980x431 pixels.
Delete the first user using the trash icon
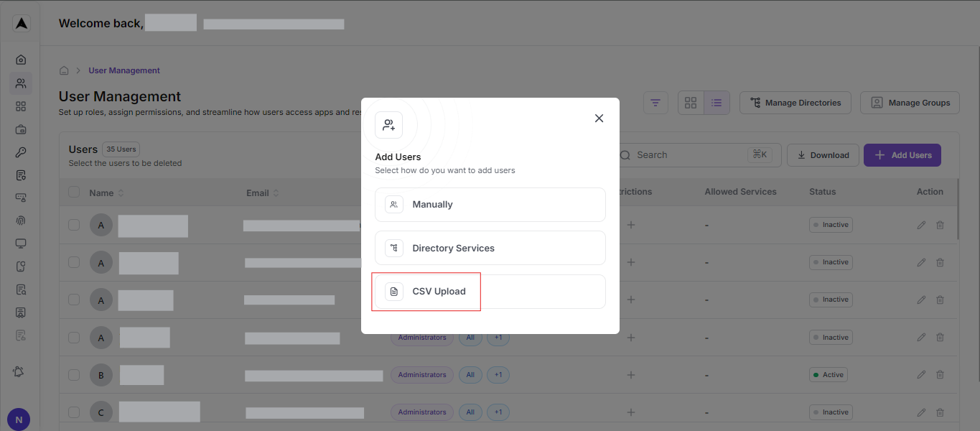[940, 225]
